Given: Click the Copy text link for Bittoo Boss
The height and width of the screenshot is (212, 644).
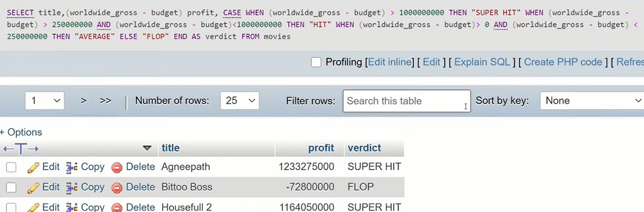Looking at the screenshot, I should point(92,187).
